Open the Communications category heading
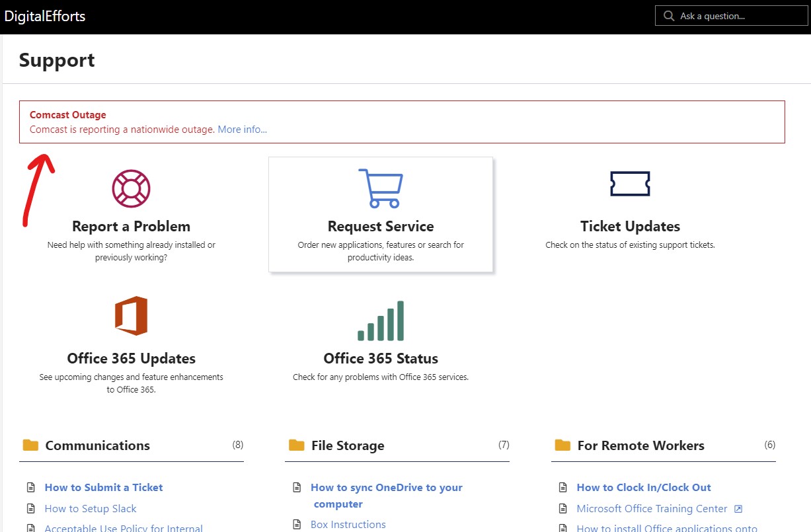Screen dimensions: 811x532 click(98, 445)
